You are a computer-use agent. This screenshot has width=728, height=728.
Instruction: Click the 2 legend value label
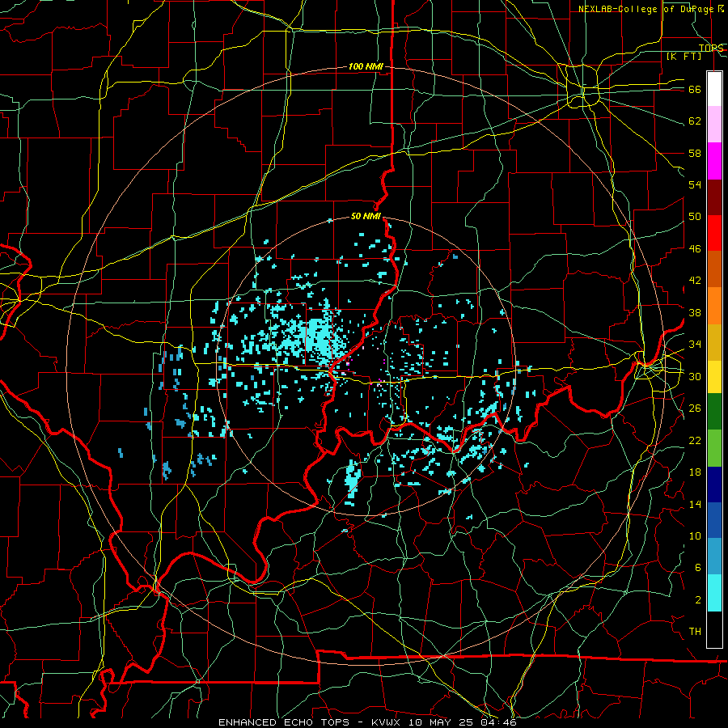point(698,600)
